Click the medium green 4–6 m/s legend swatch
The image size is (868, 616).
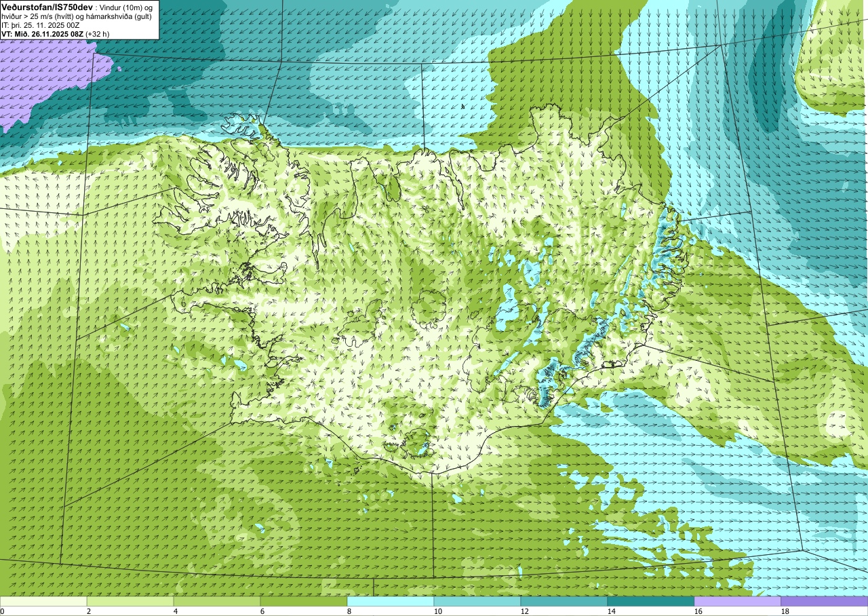click(217, 601)
